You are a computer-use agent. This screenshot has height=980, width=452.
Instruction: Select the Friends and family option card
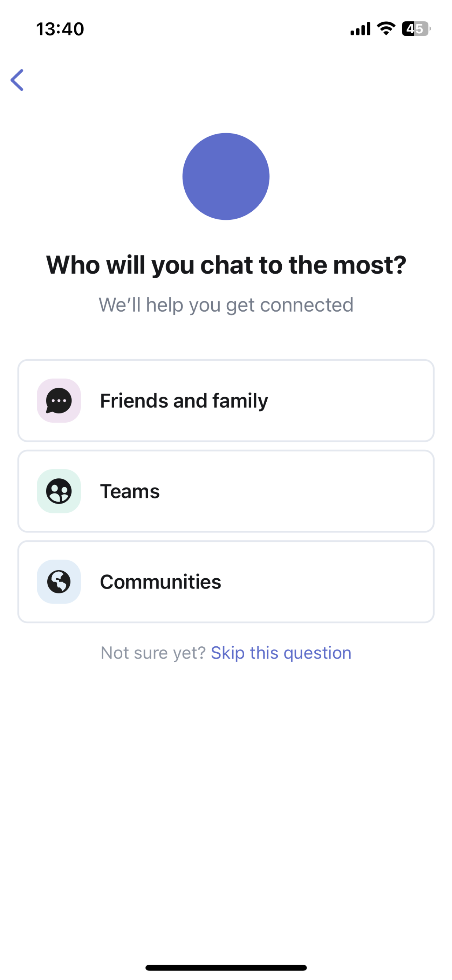[226, 401]
